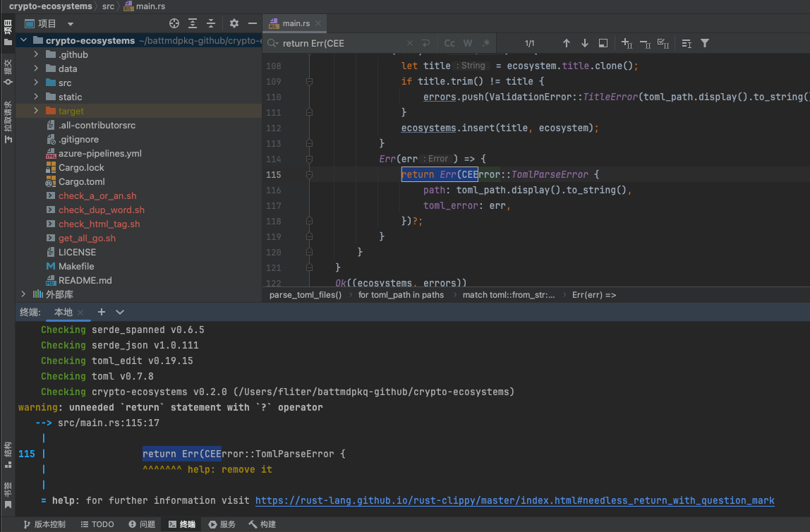Click the expand all icon in project panel
Image resolution: width=810 pixels, height=532 pixels.
[x=193, y=23]
